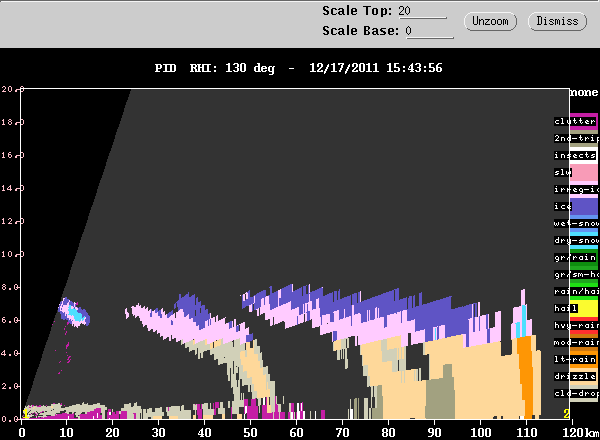This screenshot has width=600, height=440.
Task: Click the 'RHI: 130 deg' title text
Action: click(232, 68)
